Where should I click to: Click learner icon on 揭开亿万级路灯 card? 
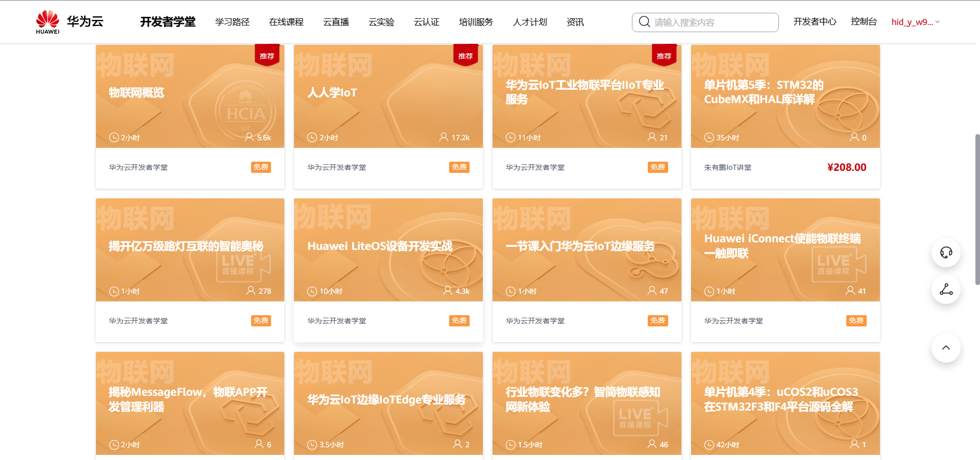(x=251, y=291)
